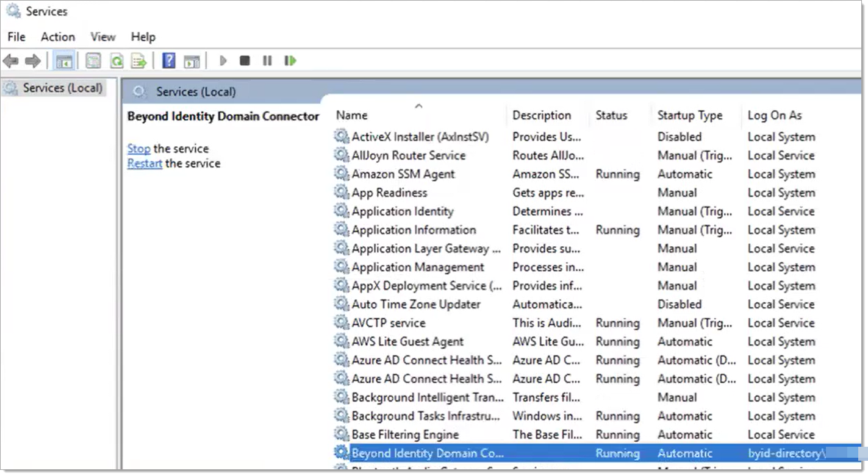Select the Amazon SSM Agent service row
Viewport: 868px width, 476px height.
click(403, 174)
